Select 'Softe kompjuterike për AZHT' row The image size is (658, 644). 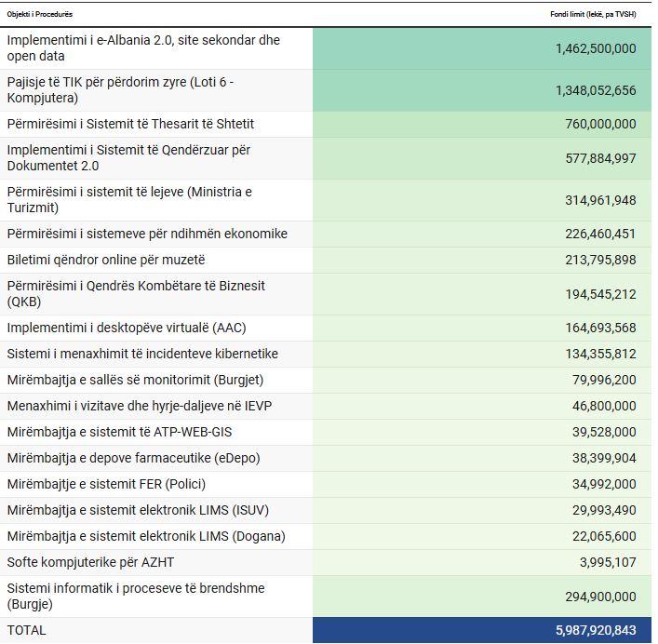91,562
